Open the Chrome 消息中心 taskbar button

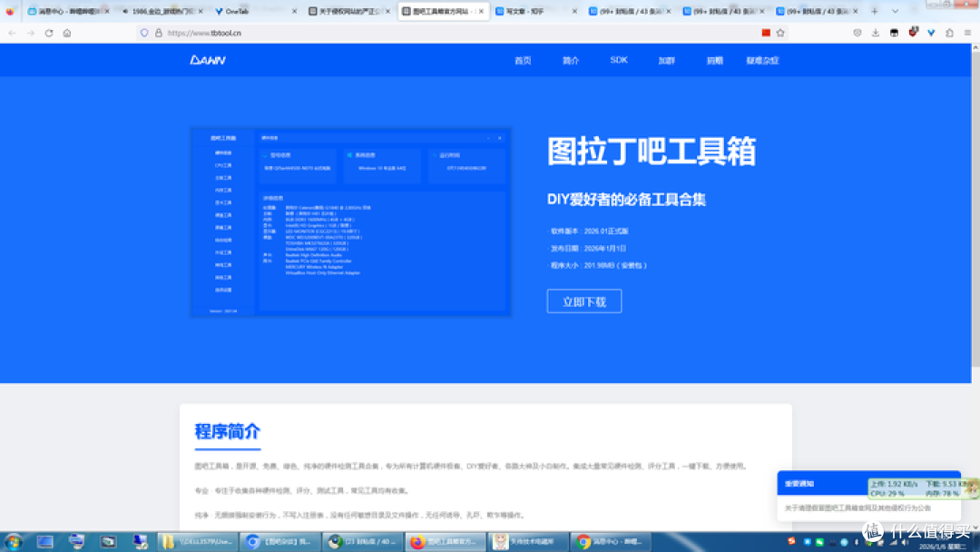click(x=610, y=541)
